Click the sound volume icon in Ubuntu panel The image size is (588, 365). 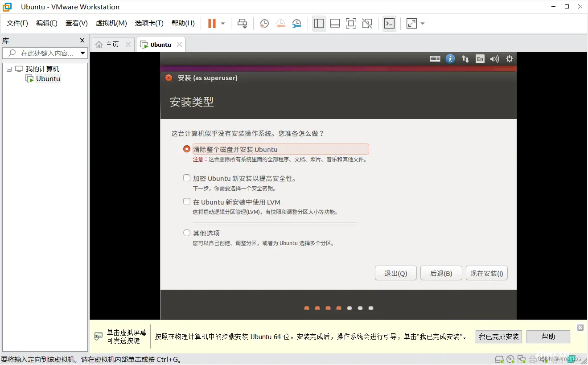[494, 58]
